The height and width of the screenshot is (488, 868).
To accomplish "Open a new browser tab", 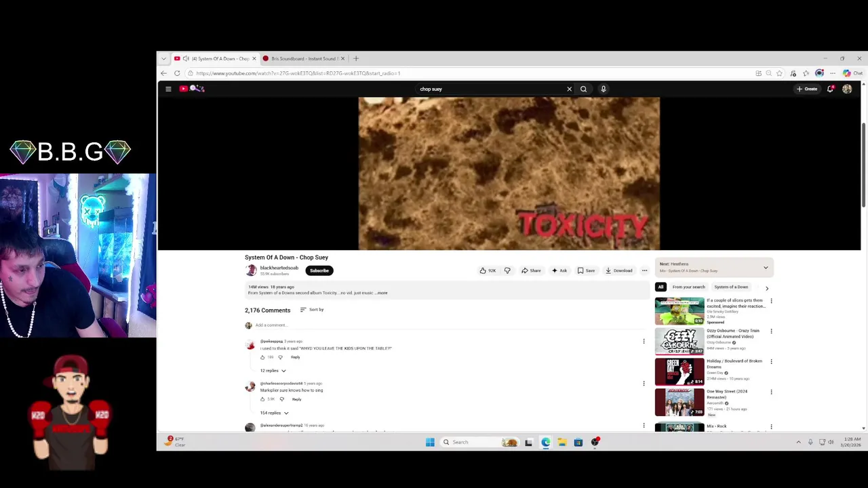I will click(x=356, y=59).
